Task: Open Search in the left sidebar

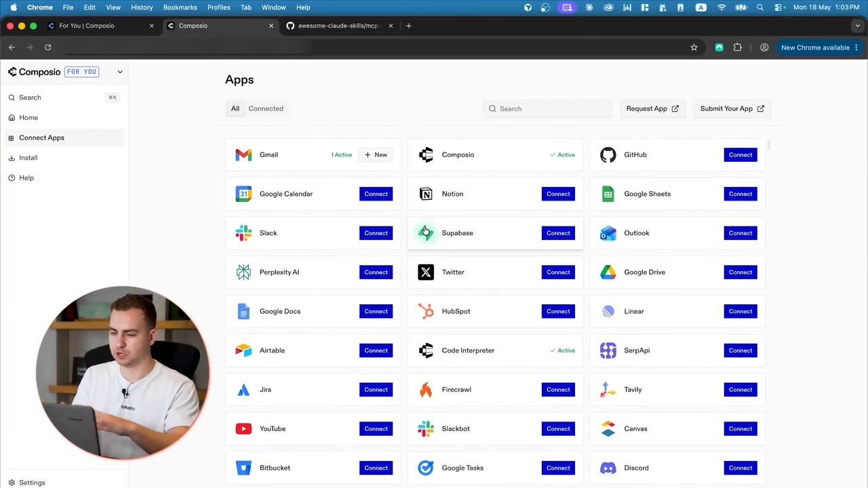Action: [x=64, y=98]
